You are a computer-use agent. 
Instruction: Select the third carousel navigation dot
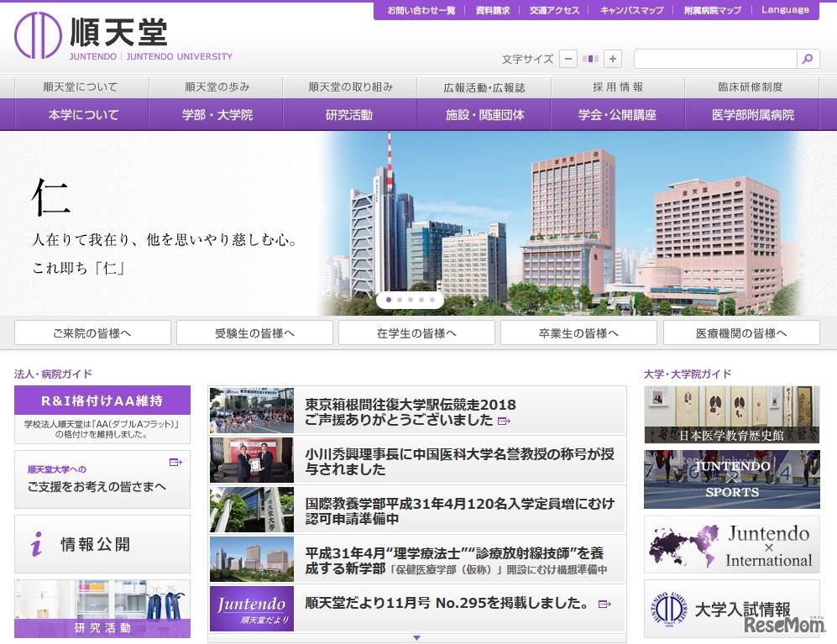click(x=411, y=300)
